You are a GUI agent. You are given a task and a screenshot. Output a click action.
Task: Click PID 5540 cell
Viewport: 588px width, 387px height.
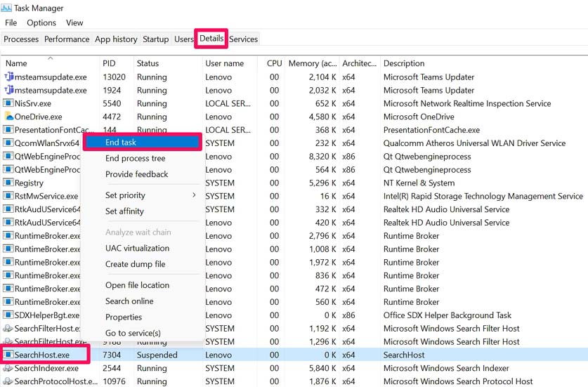[x=112, y=103]
